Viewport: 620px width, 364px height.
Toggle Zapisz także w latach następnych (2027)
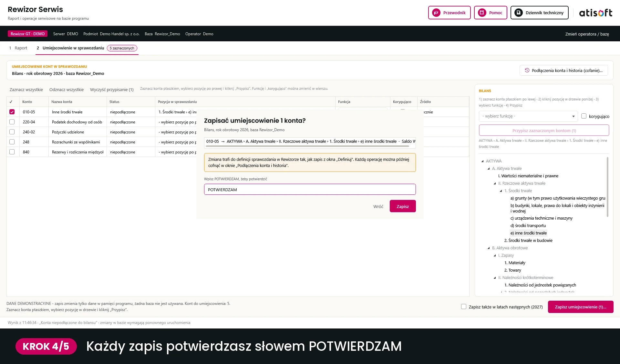(x=464, y=307)
